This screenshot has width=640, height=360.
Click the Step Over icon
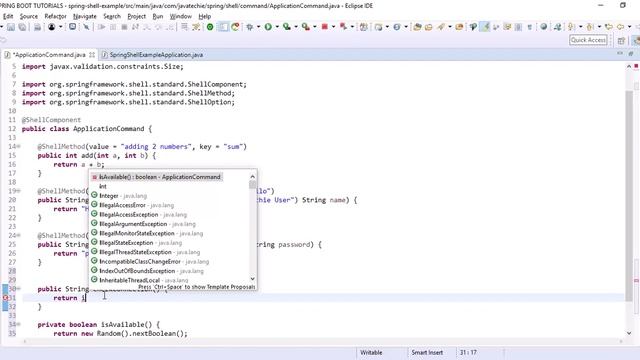[158, 27]
